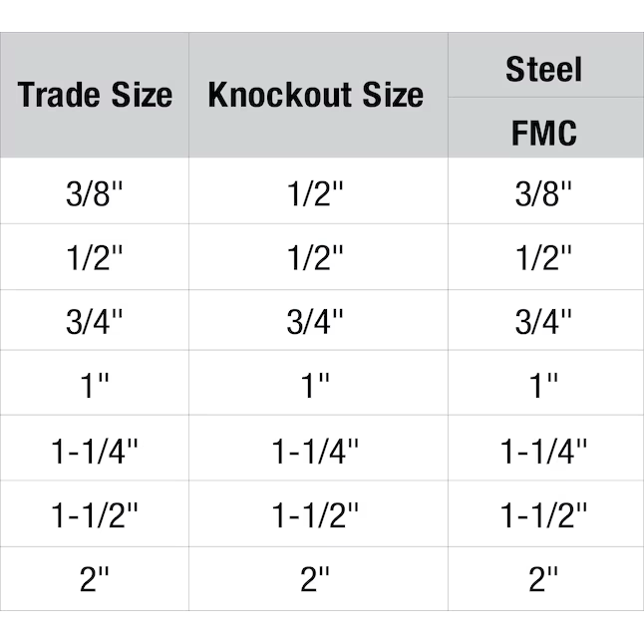The image size is (644, 644).
Task: Click the 3/8" cell under FMC column
Action: (543, 193)
